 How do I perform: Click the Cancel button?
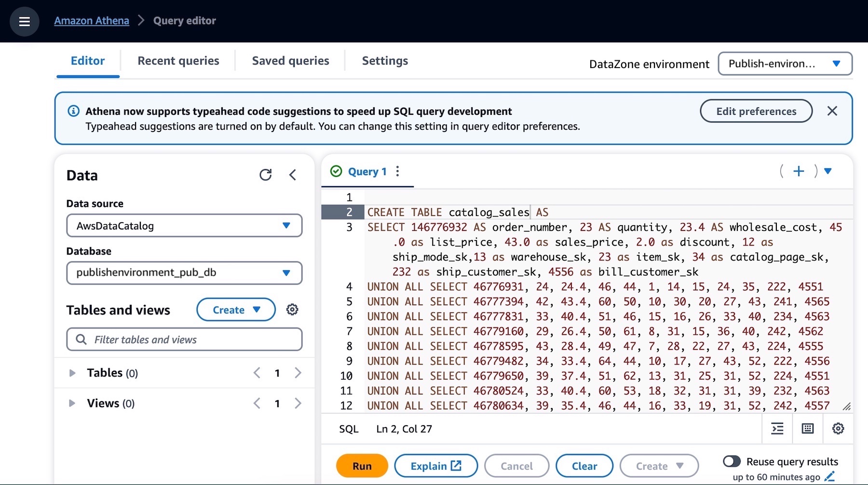point(516,466)
